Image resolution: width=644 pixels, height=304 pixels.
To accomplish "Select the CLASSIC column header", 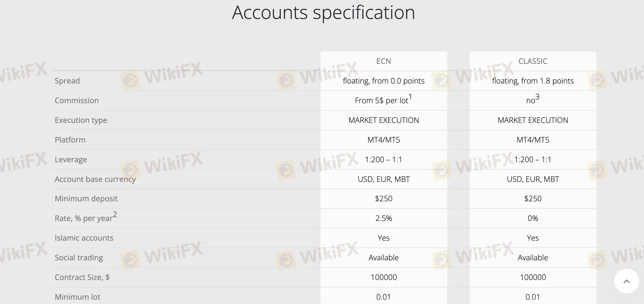I will (x=533, y=61).
